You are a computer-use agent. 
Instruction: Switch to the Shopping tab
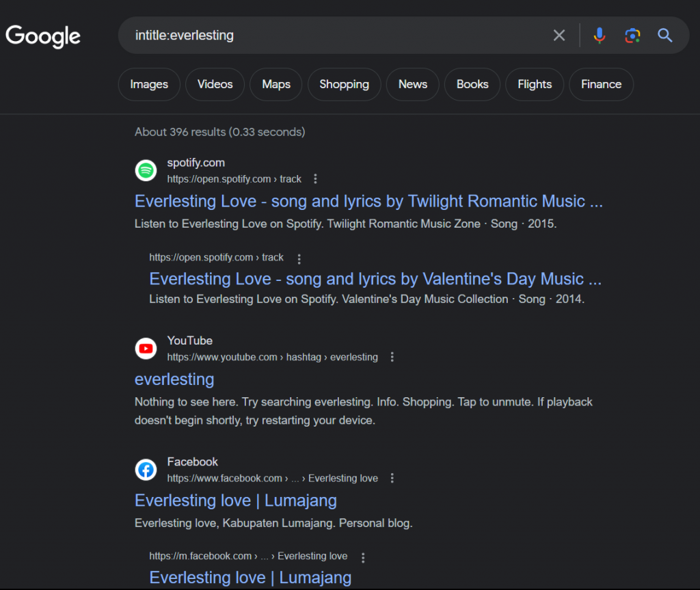tap(345, 84)
